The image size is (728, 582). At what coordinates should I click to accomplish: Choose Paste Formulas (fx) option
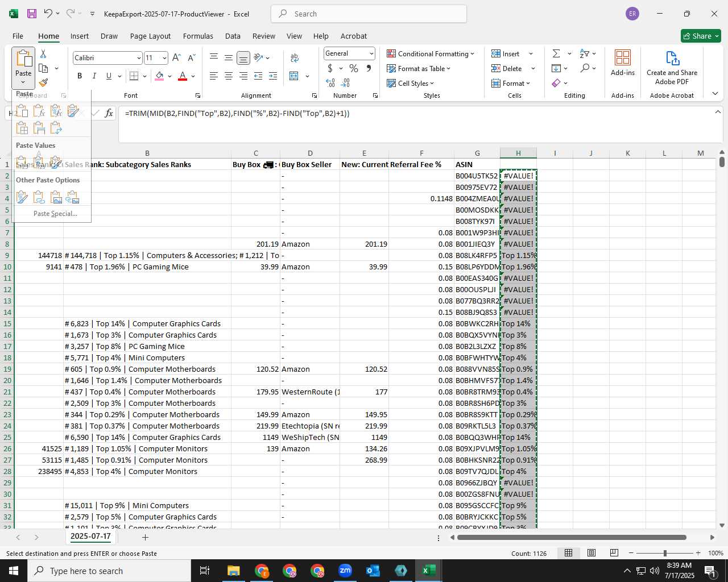39,111
